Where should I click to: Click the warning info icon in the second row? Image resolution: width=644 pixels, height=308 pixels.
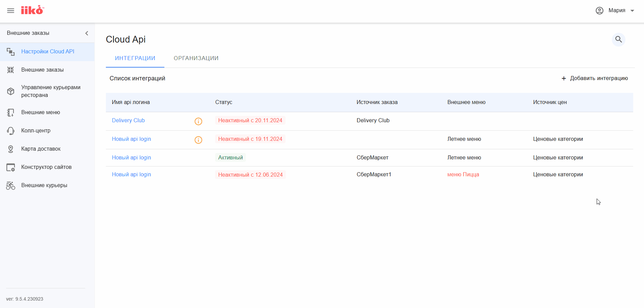coord(198,140)
